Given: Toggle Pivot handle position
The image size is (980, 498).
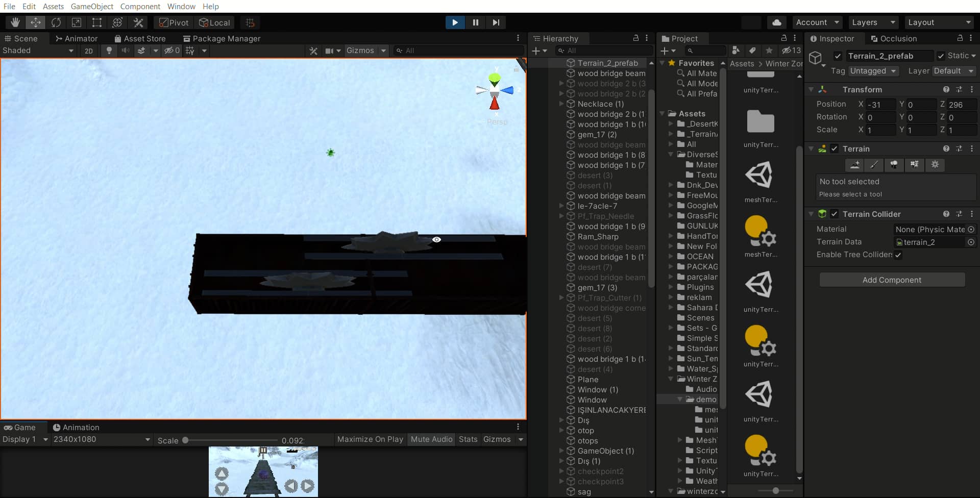Looking at the screenshot, I should tap(174, 22).
